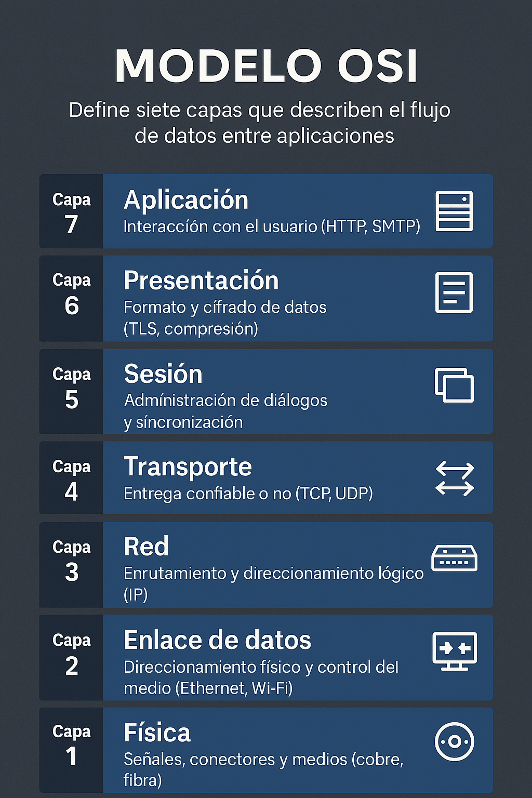Viewport: 532px width, 798px height.
Task: Select the Capa 4 label block
Action: click(x=72, y=478)
